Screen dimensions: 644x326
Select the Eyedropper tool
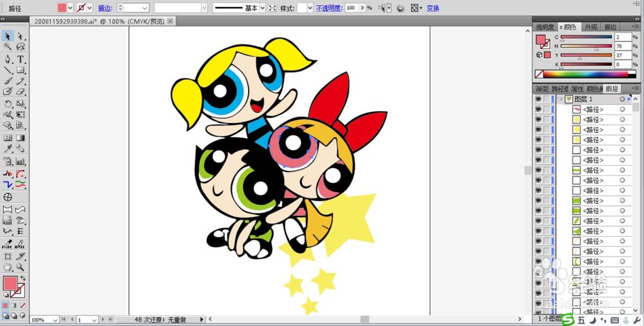tap(7, 149)
